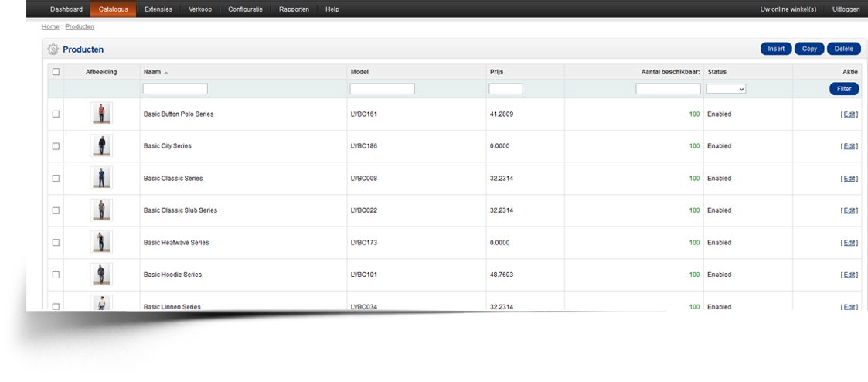Edit the Basic Button Polo Series product
The image size is (868, 382).
[x=849, y=114]
